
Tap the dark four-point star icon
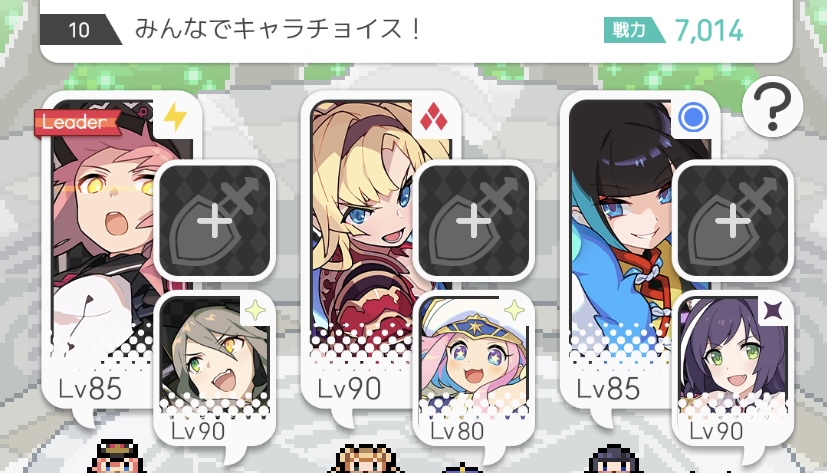773,312
